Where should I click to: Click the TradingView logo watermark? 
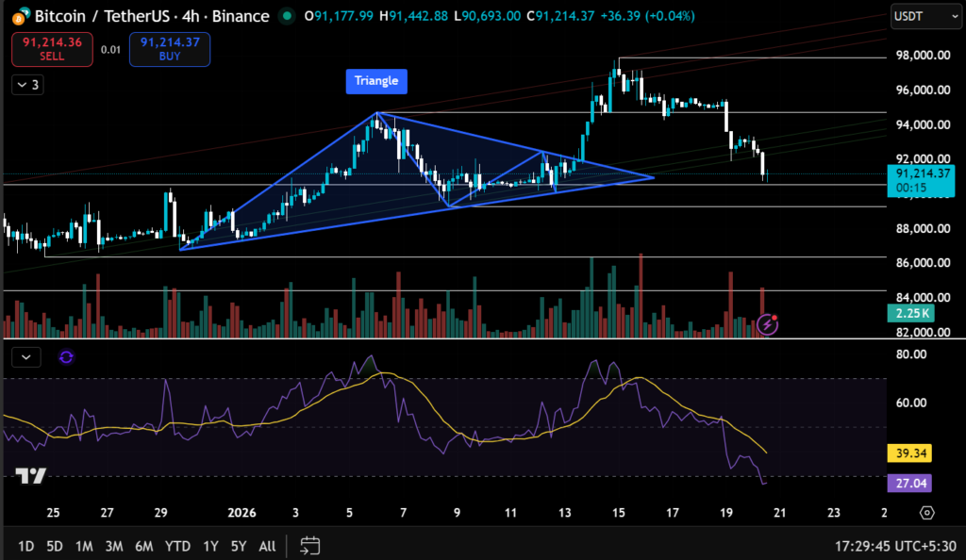pyautogui.click(x=30, y=476)
